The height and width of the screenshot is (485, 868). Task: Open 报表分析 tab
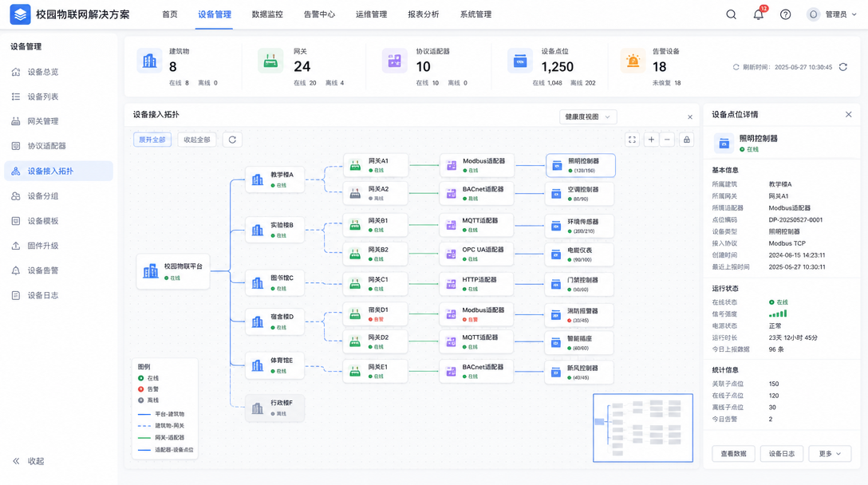[x=424, y=14]
